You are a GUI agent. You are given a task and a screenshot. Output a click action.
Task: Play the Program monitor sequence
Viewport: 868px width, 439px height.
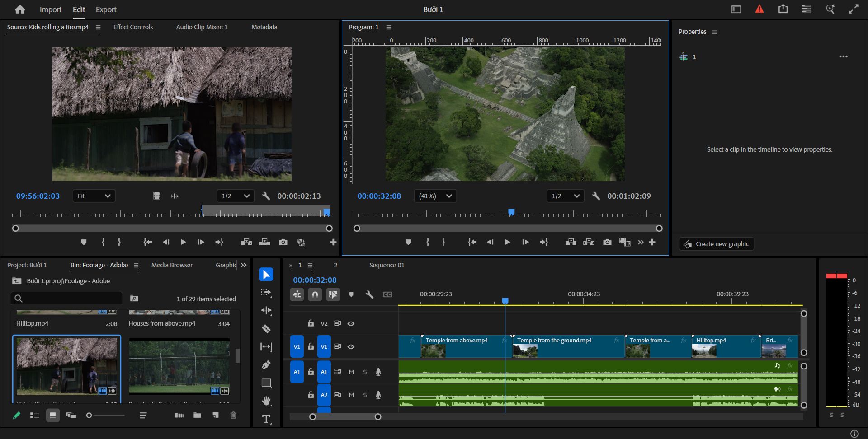(x=507, y=242)
